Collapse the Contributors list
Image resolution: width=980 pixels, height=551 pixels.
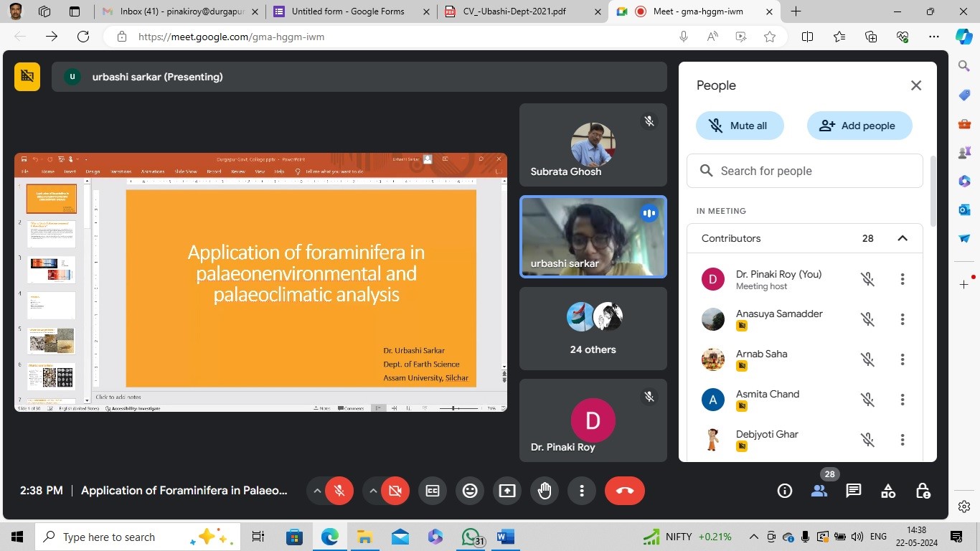(x=903, y=238)
